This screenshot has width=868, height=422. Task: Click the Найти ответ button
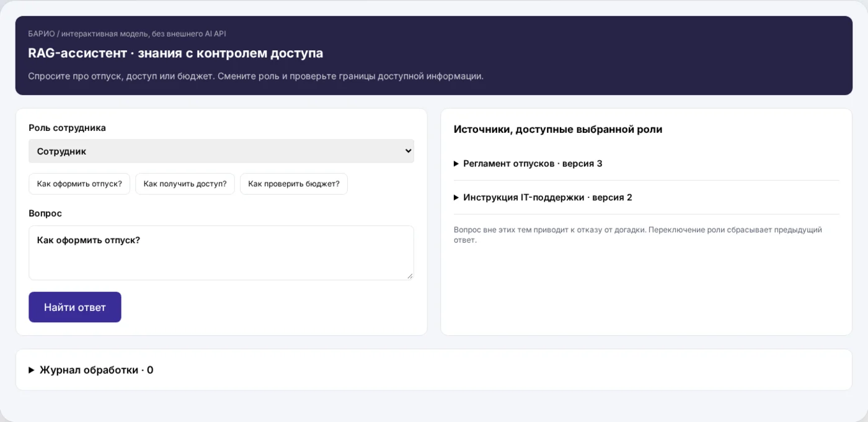[75, 307]
